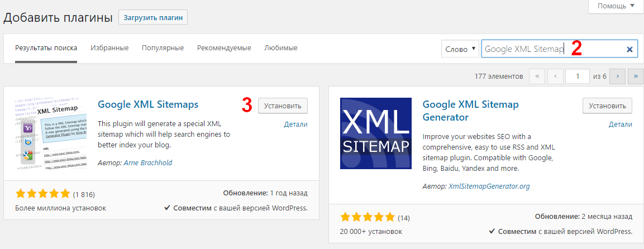Click the 177 элементов count text

[499, 76]
